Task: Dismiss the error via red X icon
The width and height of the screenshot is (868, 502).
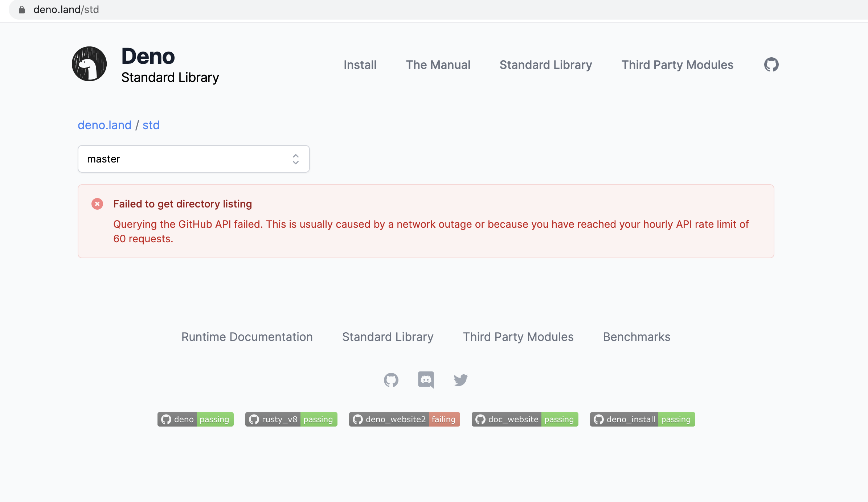Action: coord(97,204)
